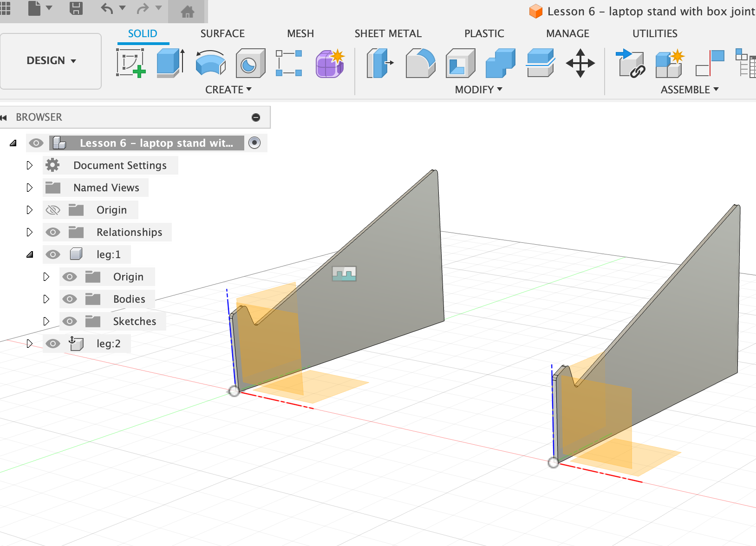The height and width of the screenshot is (546, 756).
Task: Show the hidden root Origin folder
Action: pyautogui.click(x=53, y=210)
